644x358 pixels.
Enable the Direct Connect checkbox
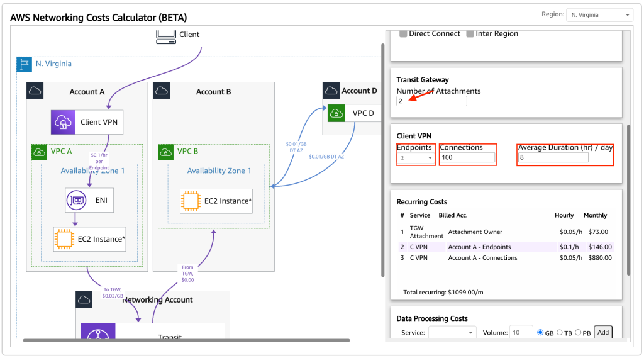(x=403, y=34)
